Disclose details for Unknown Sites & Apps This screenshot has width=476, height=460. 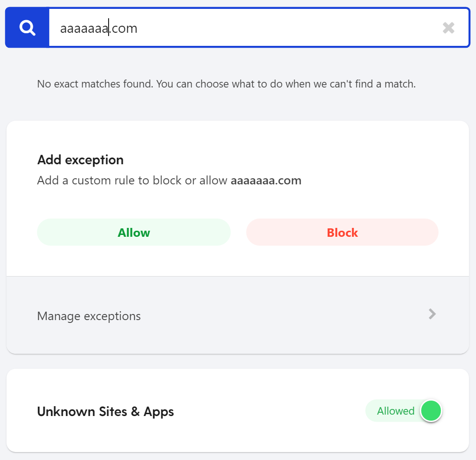tap(105, 411)
